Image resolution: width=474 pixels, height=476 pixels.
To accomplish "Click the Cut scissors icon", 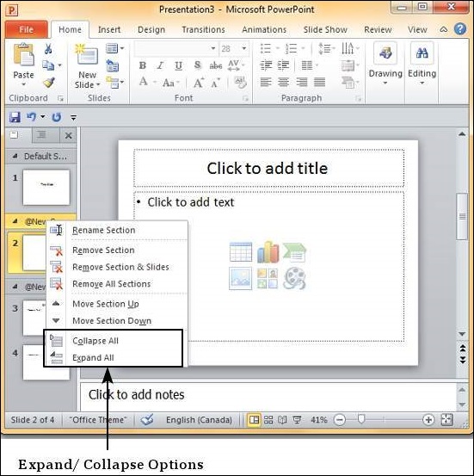I will 48,48.
